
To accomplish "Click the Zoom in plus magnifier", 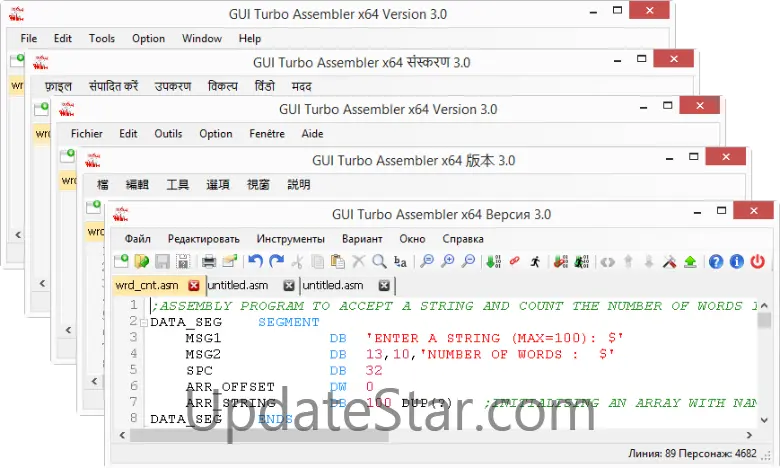I will pos(448,261).
